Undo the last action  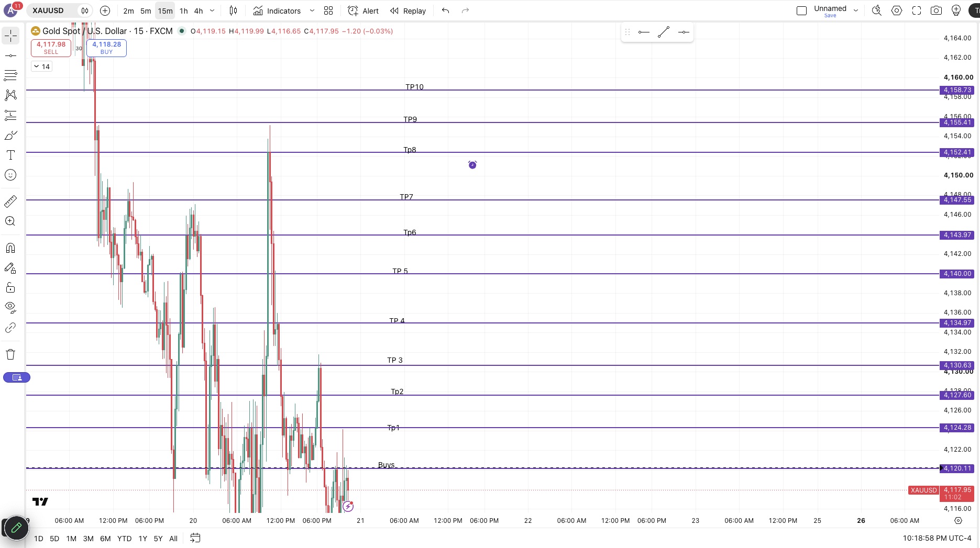pyautogui.click(x=446, y=10)
